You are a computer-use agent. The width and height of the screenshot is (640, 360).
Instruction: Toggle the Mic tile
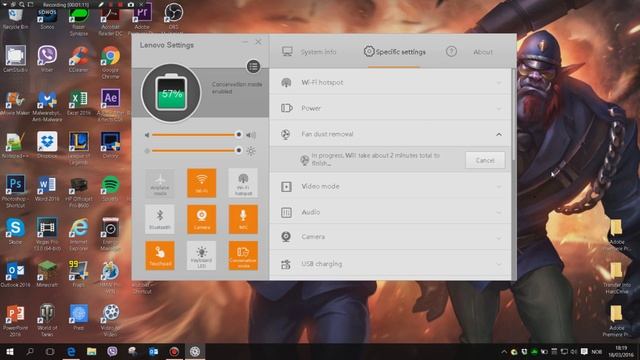pos(243,219)
